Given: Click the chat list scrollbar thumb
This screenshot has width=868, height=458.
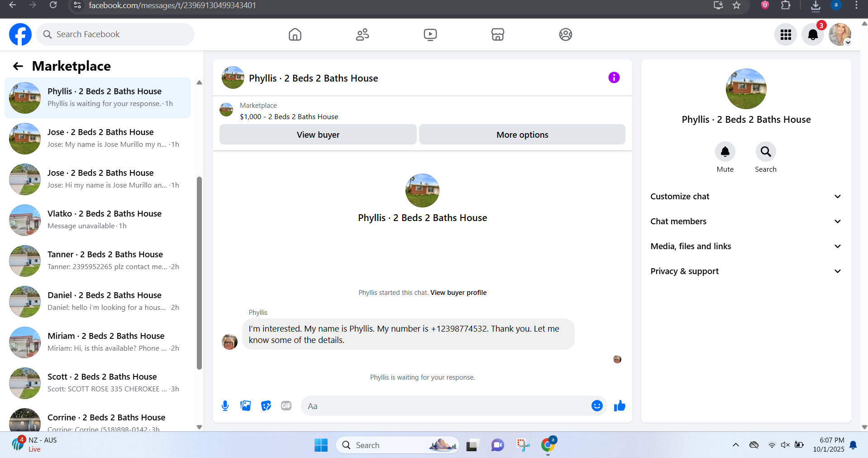Looking at the screenshot, I should click(x=199, y=273).
